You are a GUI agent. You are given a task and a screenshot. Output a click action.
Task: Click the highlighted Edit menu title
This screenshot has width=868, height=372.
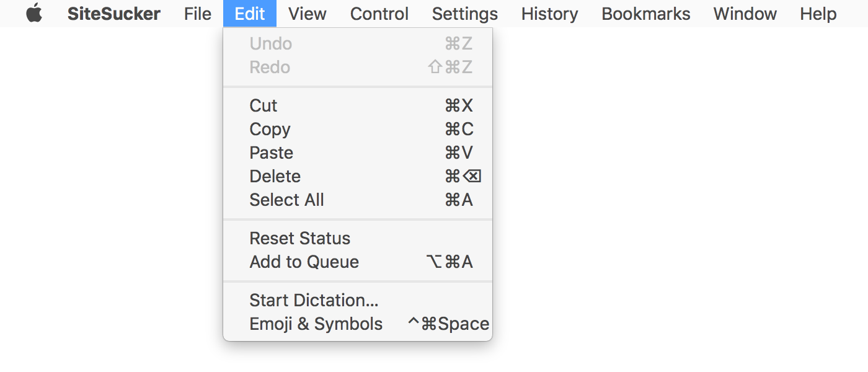249,13
